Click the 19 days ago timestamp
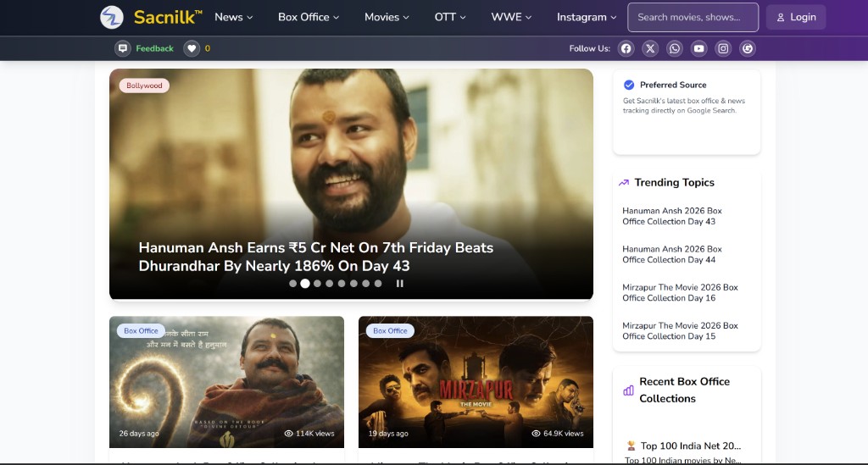Image resolution: width=868 pixels, height=465 pixels. 388,434
